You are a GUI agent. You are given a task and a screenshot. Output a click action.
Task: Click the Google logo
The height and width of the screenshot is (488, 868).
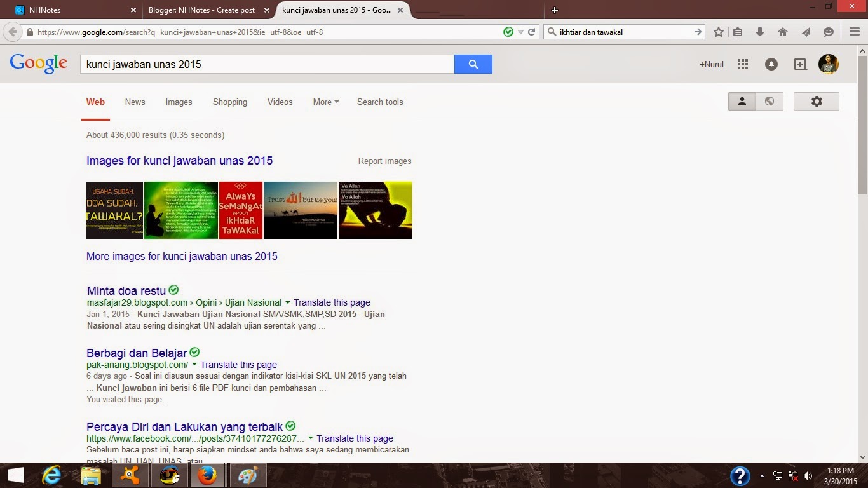[x=38, y=63]
